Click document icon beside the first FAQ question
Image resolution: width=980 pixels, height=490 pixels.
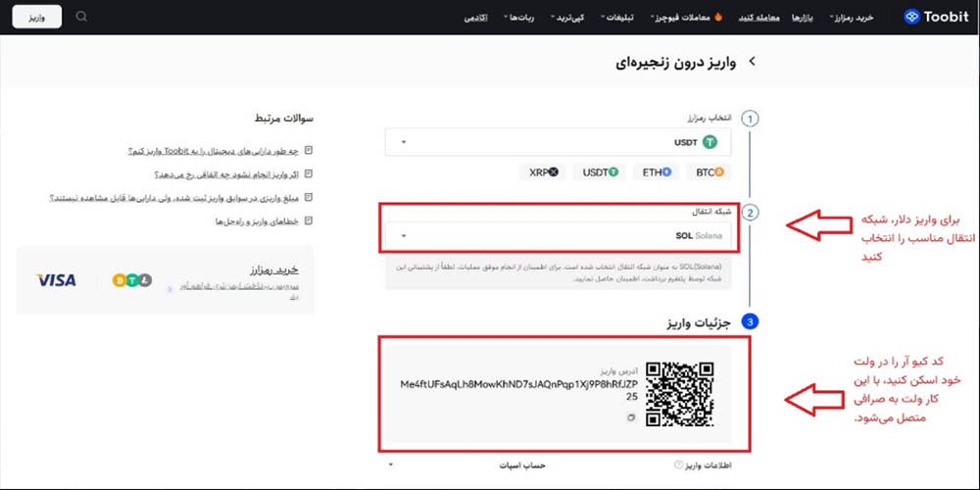[x=308, y=151]
